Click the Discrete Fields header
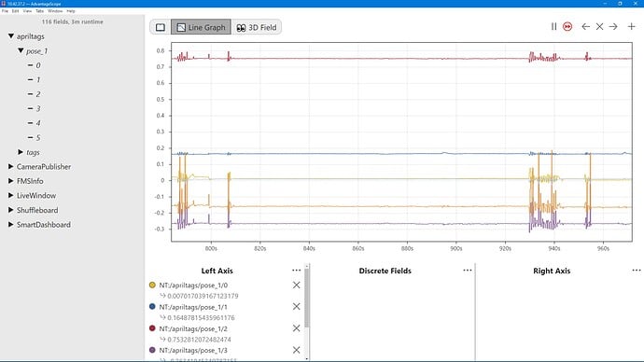The height and width of the screenshot is (362, 644). point(385,271)
